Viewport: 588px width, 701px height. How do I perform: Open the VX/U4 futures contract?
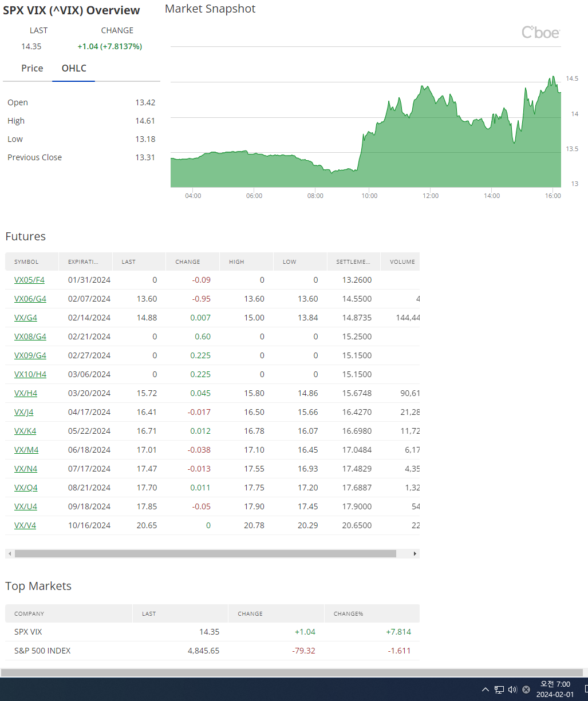point(26,506)
